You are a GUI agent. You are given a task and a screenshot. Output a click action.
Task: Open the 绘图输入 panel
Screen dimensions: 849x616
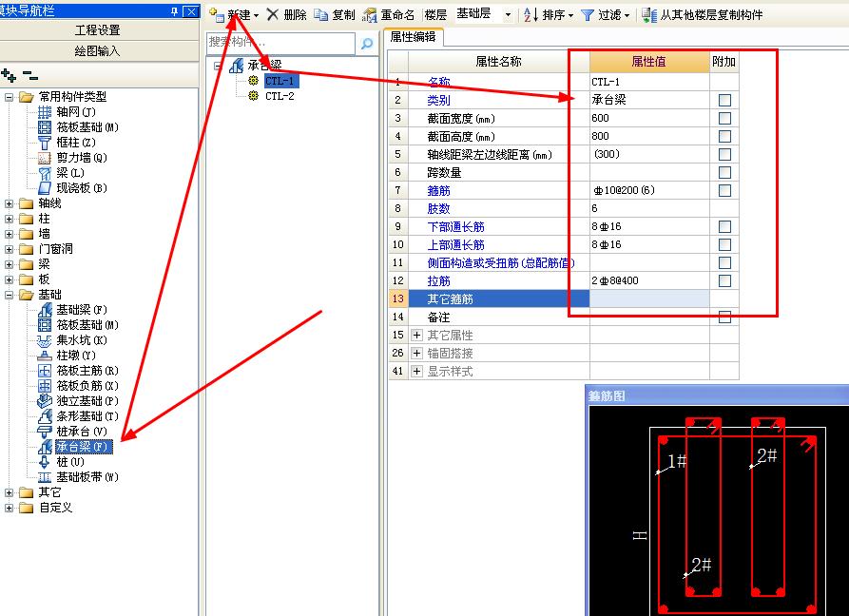pos(99,51)
